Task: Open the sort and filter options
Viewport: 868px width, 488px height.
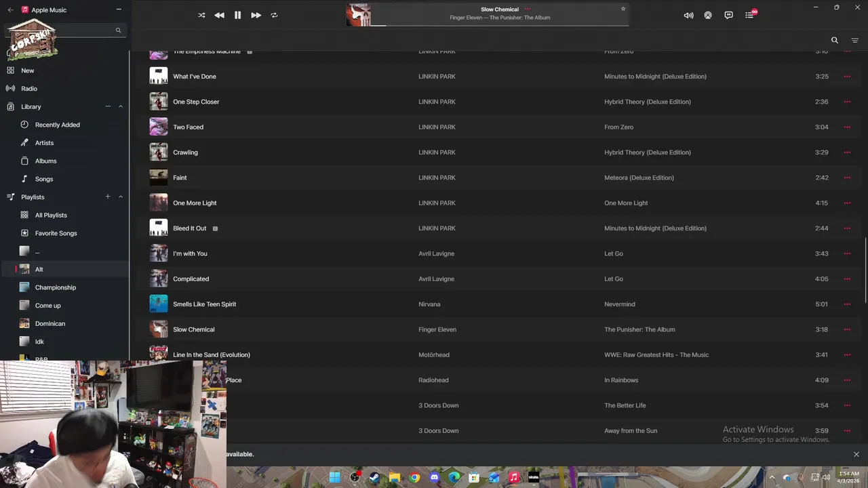Action: pyautogui.click(x=854, y=40)
